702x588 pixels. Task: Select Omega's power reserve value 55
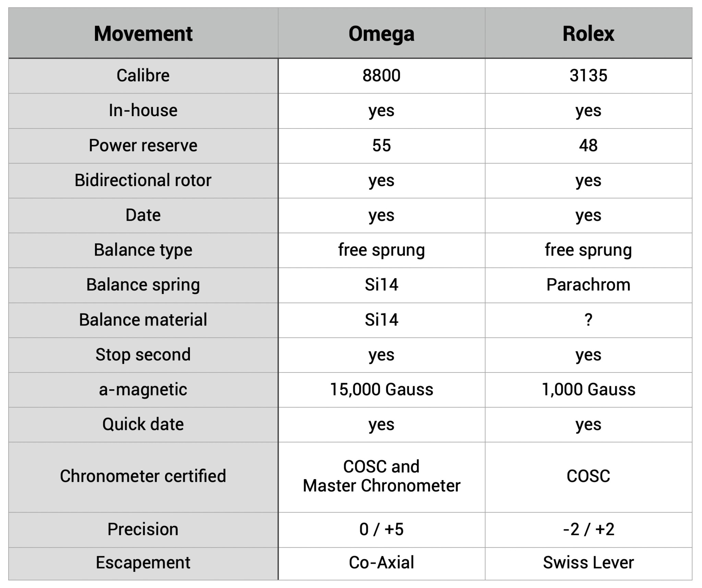click(381, 145)
